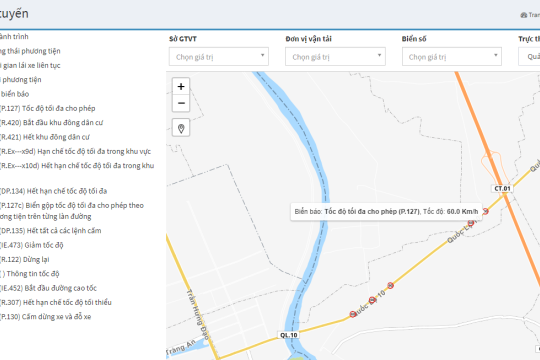Choose (R.122) Dừng lại entry
Screen dimensions: 540x360
pyautogui.click(x=24, y=259)
